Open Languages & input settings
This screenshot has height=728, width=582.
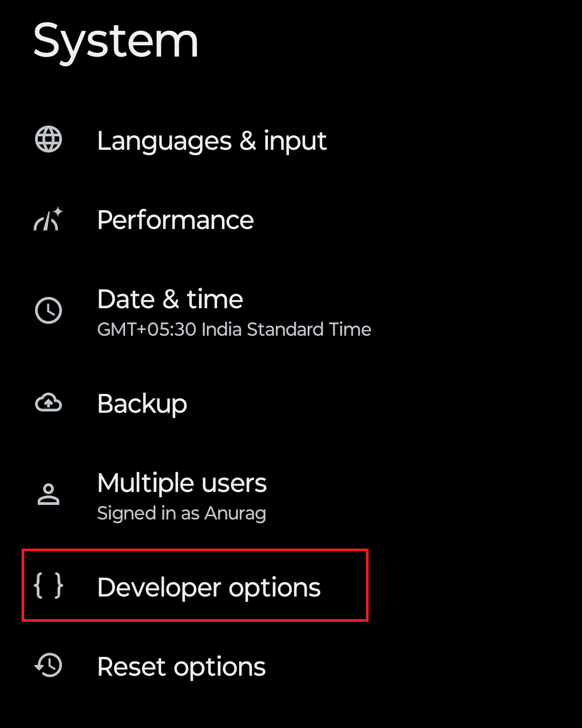pos(212,141)
